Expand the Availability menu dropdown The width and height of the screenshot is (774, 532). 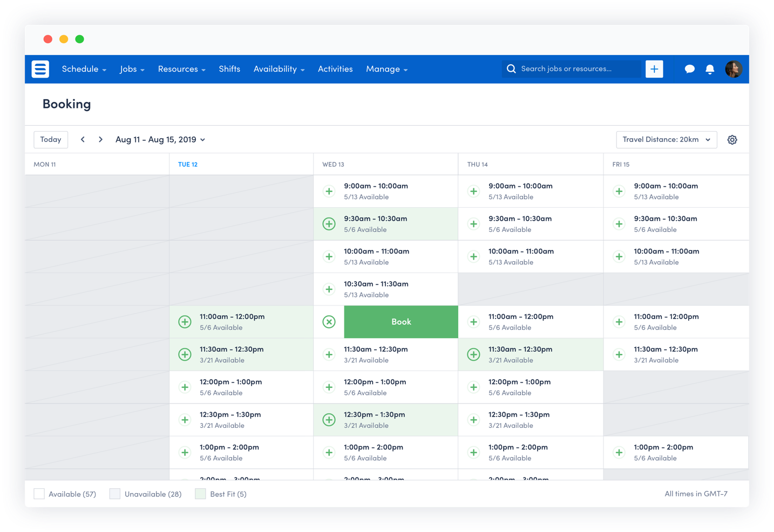click(279, 69)
